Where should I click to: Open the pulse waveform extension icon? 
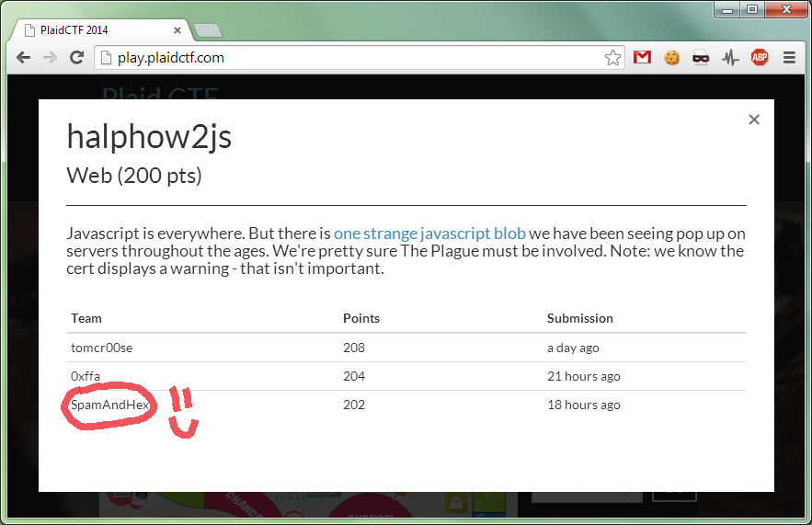click(x=731, y=58)
